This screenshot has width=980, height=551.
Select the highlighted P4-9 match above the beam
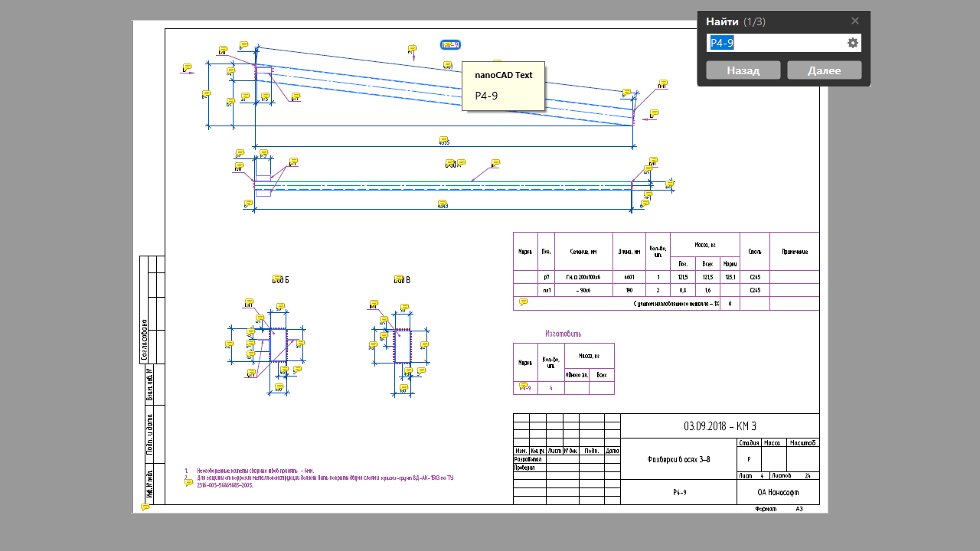coord(450,45)
